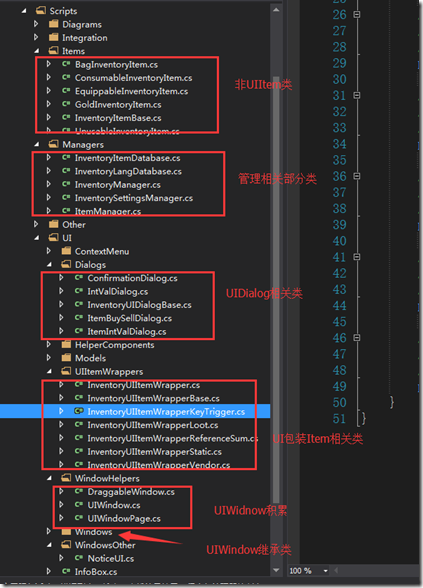Collapse the UI folder node
423x588 pixels.
37,238
